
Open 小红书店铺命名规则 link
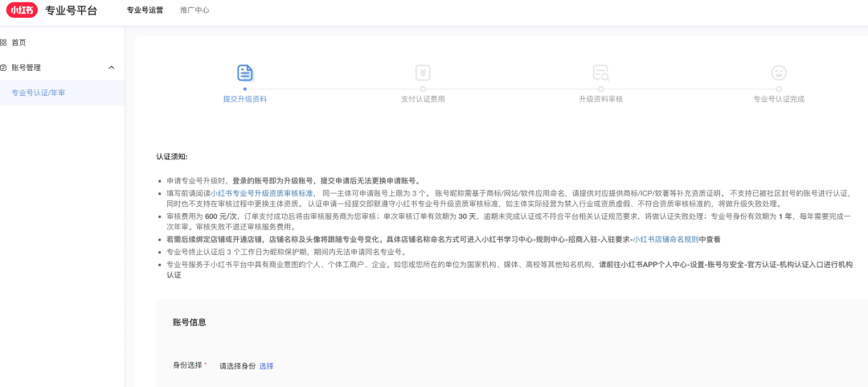[x=666, y=240]
